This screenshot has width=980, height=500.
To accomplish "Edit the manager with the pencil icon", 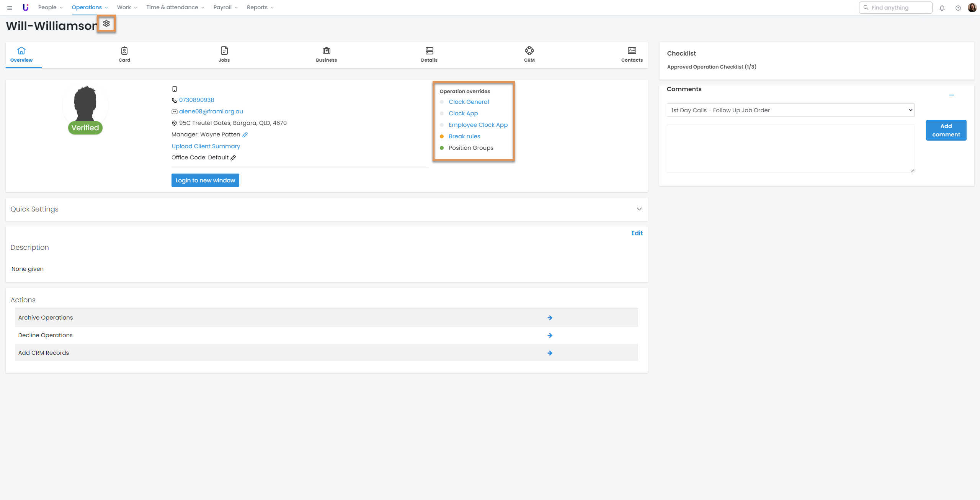I will pos(245,135).
